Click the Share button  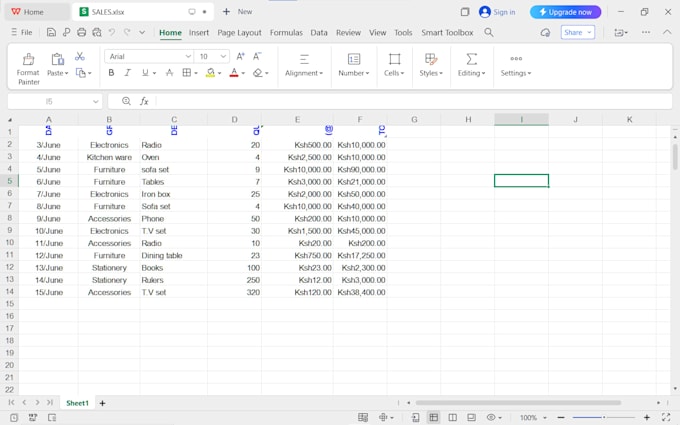click(578, 33)
